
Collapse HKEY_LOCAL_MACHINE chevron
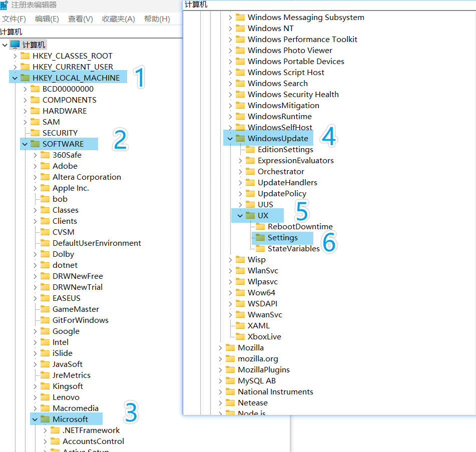coord(15,78)
